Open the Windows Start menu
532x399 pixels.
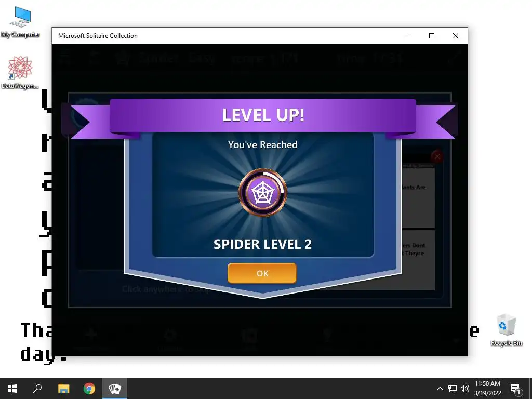coord(12,389)
